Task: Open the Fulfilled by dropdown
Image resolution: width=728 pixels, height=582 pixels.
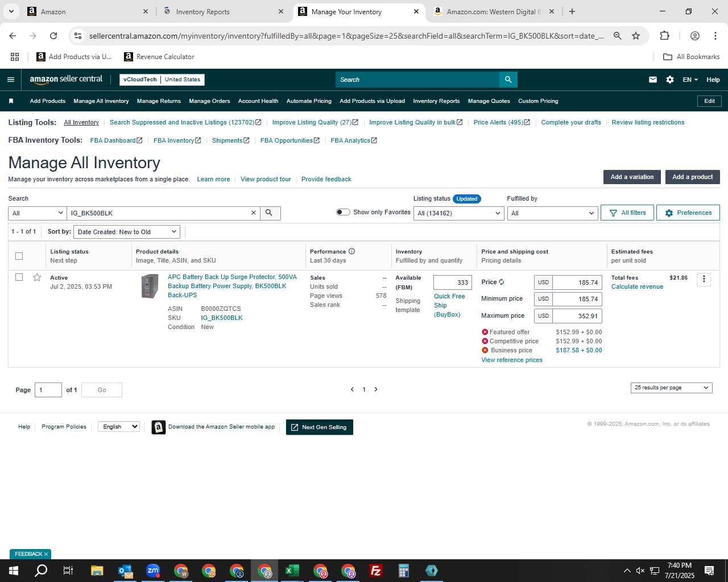Action: tap(552, 213)
